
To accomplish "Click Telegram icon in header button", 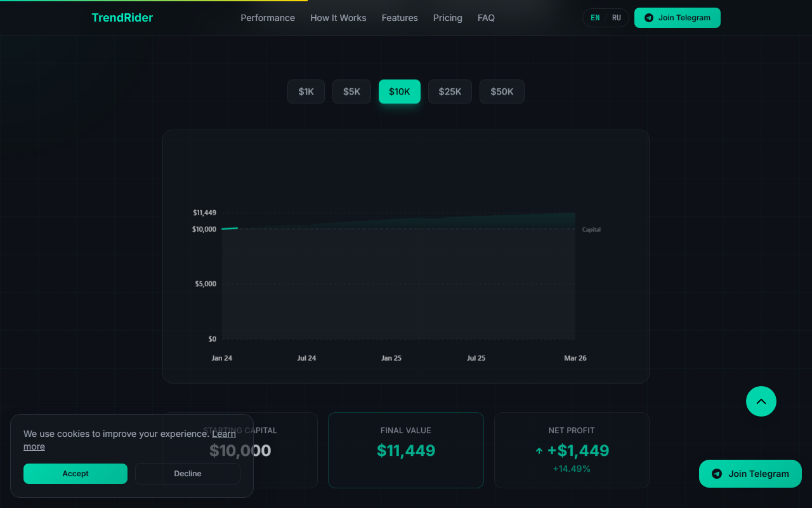I will pos(649,18).
